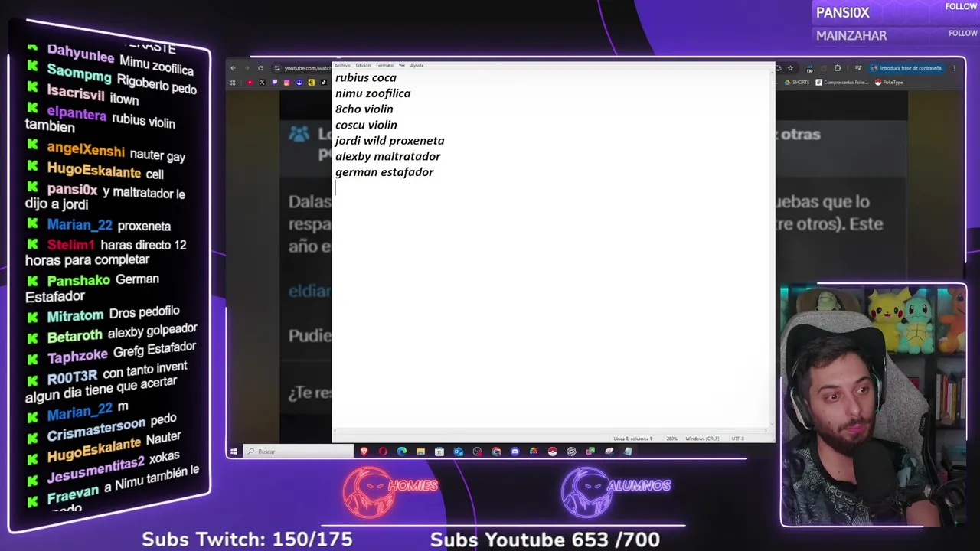The width and height of the screenshot is (980, 551).
Task: Click the SHORTS bookmark
Action: [796, 82]
